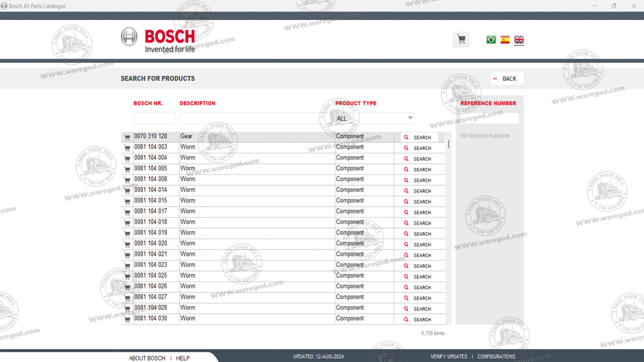Add 0081 104 005 to cart
Image resolution: width=644 pixels, height=362 pixels.
point(127,169)
